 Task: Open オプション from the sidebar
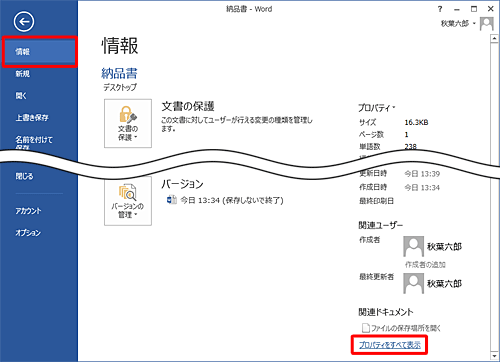point(28,233)
